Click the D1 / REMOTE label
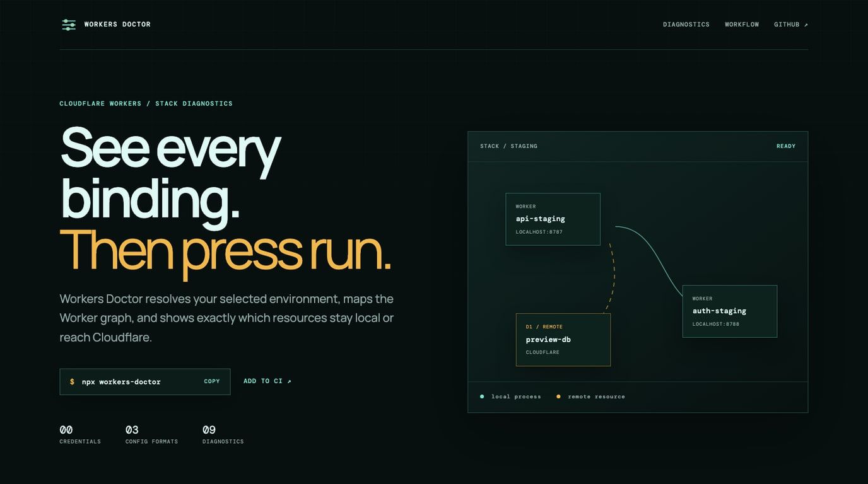Viewport: 868px width, 484px height. point(544,326)
